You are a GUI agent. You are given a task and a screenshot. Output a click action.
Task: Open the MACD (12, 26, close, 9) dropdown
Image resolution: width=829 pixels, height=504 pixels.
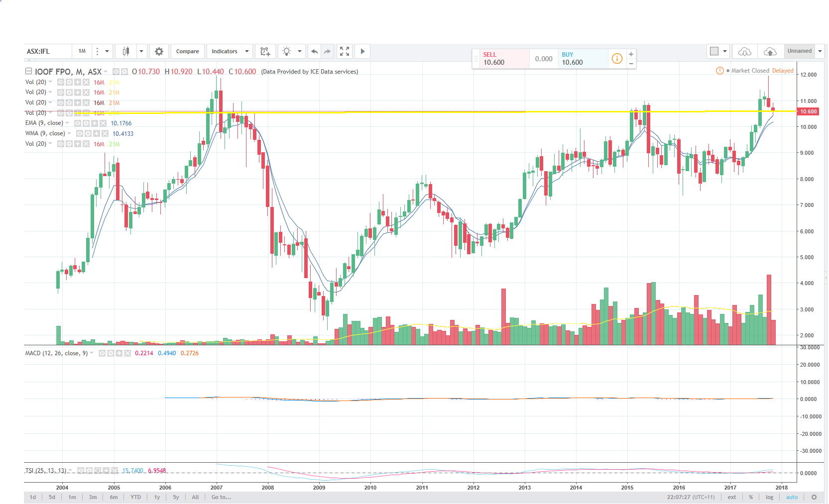92,353
